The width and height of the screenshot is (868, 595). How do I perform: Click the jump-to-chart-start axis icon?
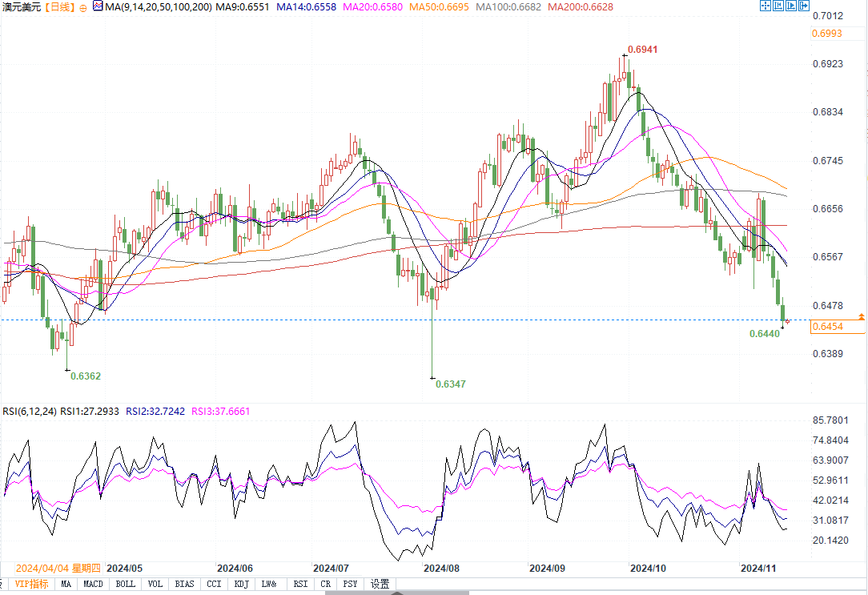(778, 6)
